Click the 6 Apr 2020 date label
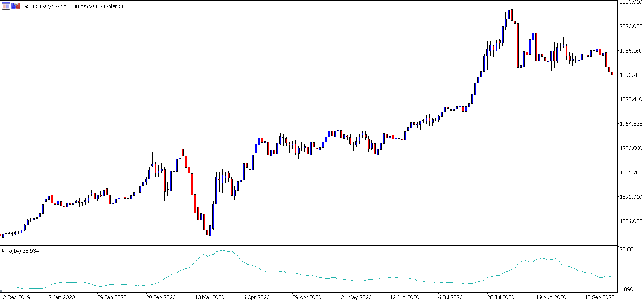This screenshot has width=644, height=303. pyautogui.click(x=257, y=297)
